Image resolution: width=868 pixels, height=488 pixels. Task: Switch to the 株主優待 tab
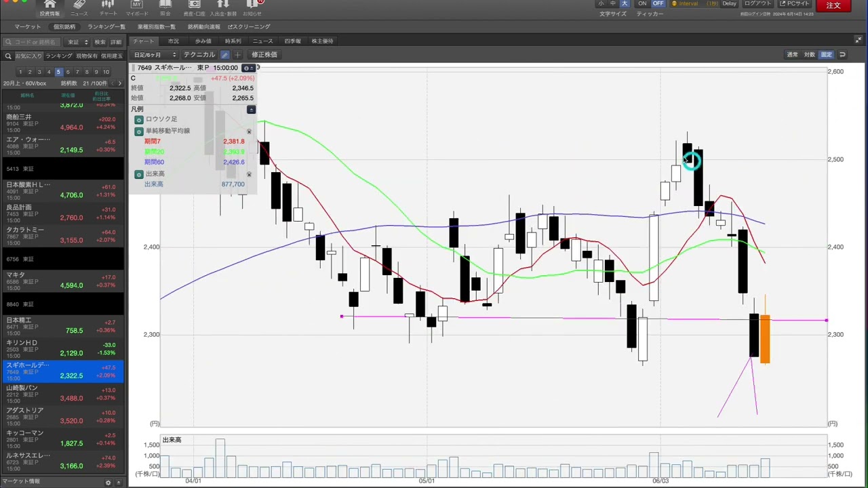click(x=322, y=41)
